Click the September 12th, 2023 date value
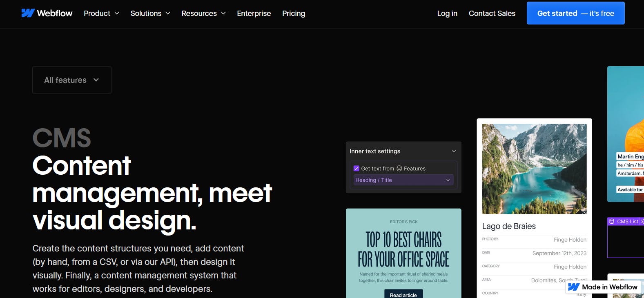This screenshot has height=298, width=644. [559, 253]
